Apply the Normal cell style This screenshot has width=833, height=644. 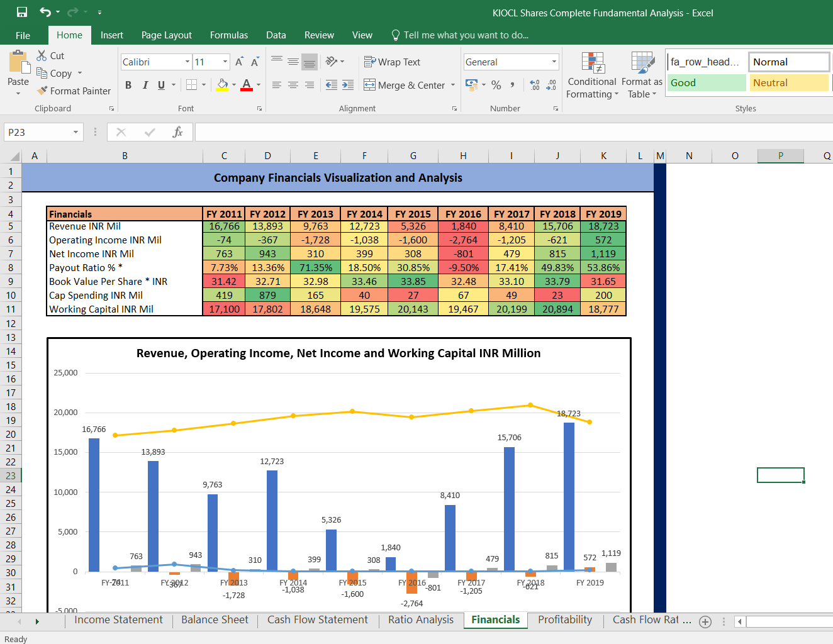coord(789,62)
